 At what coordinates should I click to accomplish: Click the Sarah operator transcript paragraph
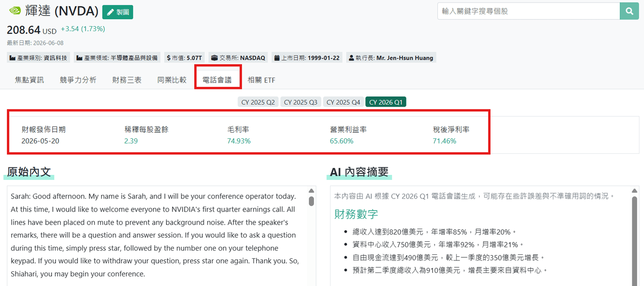156,235
